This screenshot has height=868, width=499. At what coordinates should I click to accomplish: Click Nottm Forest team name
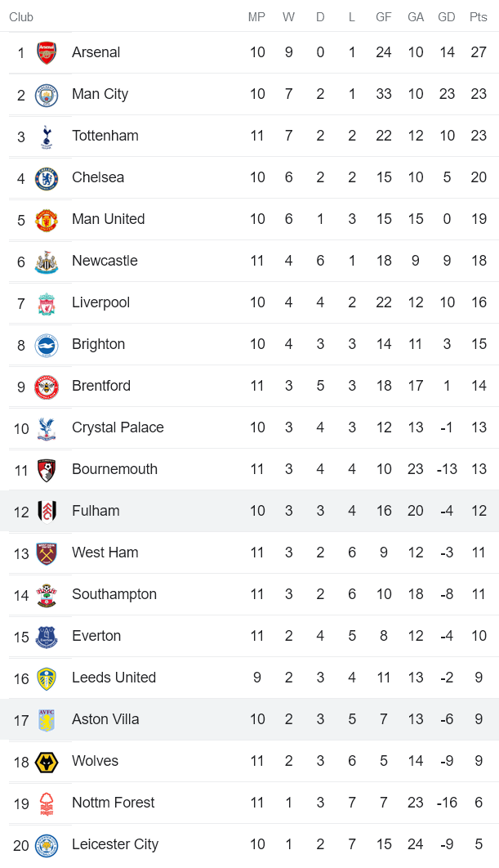(113, 803)
